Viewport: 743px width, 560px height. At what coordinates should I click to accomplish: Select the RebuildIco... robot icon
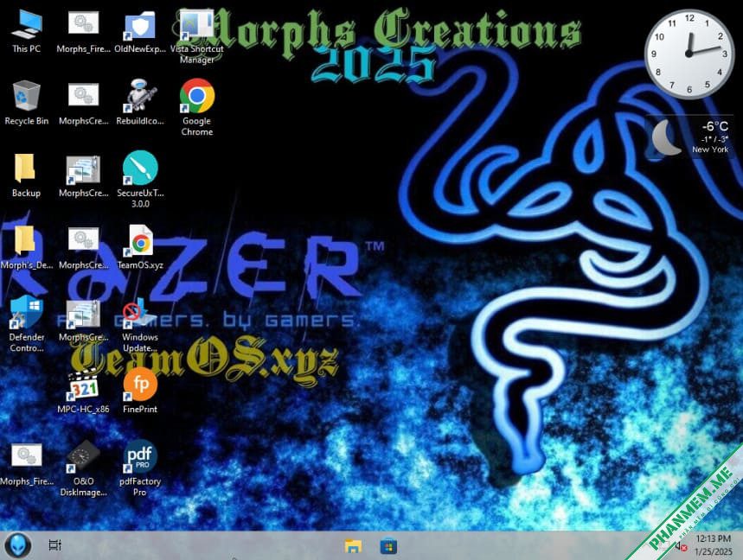coord(140,103)
